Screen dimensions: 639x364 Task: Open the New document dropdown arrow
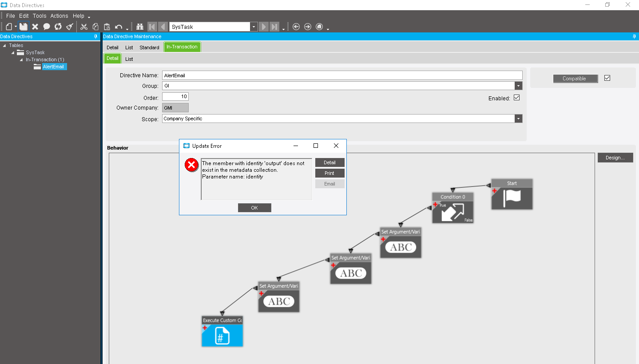tap(15, 27)
